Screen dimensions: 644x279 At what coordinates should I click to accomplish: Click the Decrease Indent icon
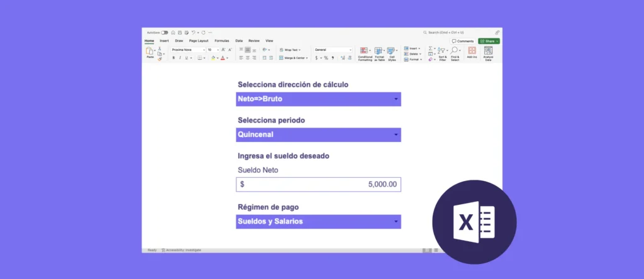[265, 58]
